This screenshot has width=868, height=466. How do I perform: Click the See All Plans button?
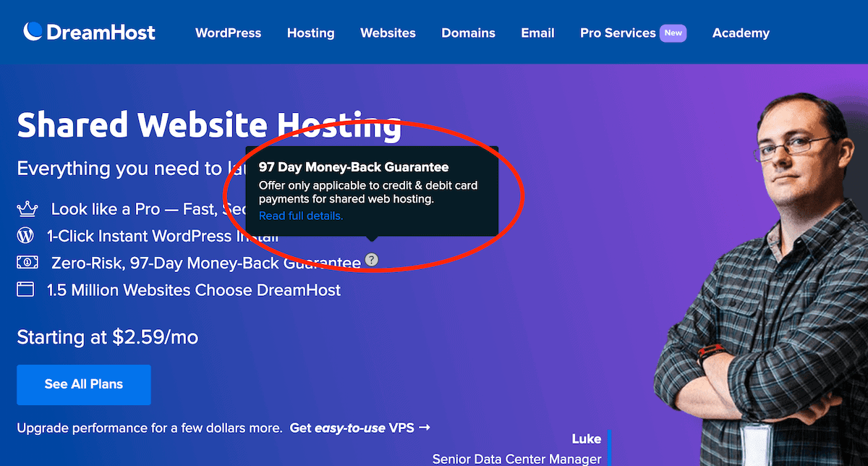tap(84, 384)
